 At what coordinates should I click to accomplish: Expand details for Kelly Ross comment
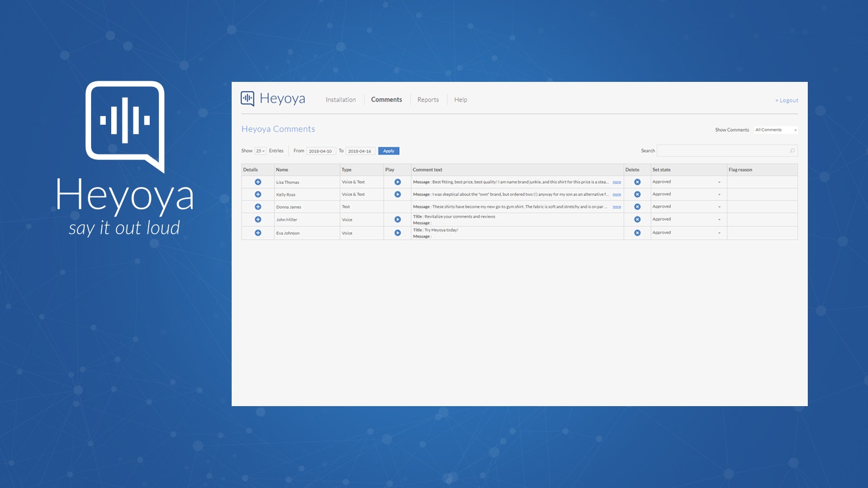pos(258,194)
